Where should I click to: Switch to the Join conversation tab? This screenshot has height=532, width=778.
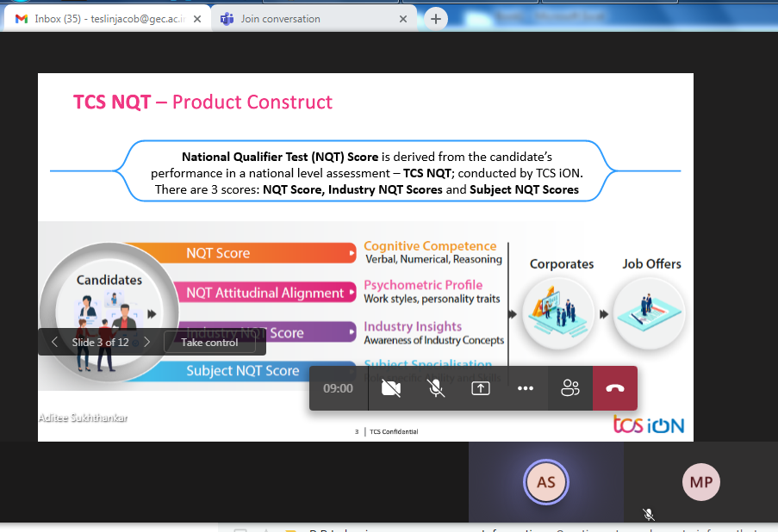pos(314,19)
